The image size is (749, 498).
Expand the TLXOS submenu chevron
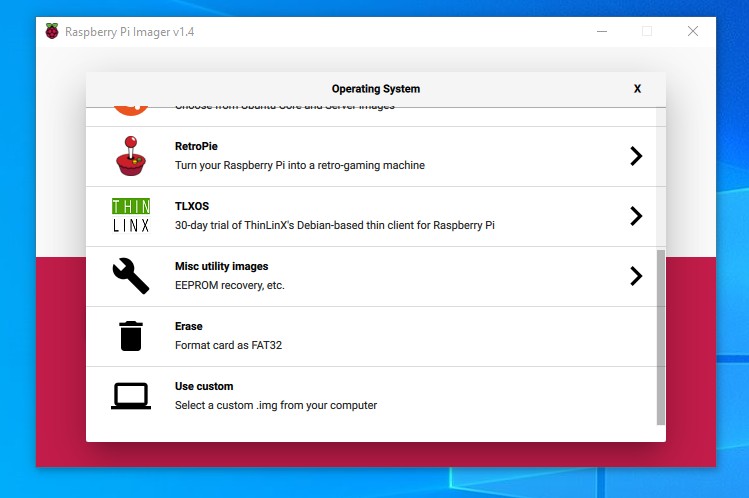click(x=635, y=216)
